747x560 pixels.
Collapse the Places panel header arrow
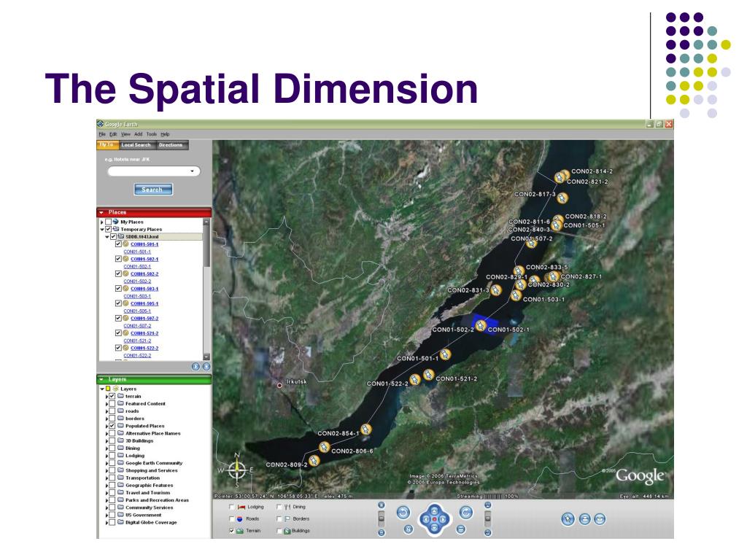tap(101, 212)
